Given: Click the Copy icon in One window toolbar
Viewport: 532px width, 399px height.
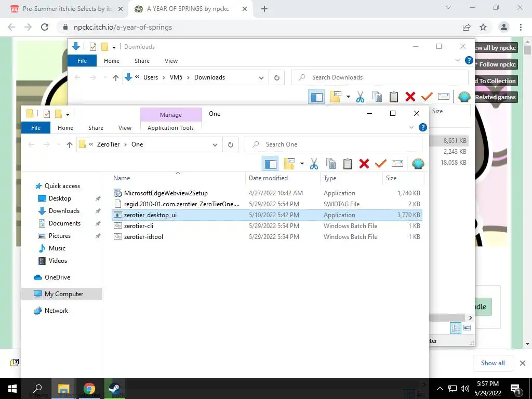Looking at the screenshot, I should [x=331, y=164].
